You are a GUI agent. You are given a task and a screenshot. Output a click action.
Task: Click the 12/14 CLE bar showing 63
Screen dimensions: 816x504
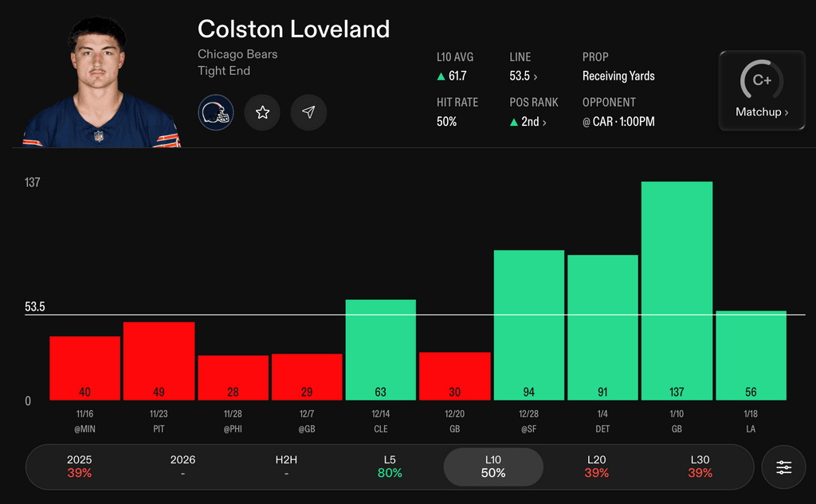coord(380,350)
